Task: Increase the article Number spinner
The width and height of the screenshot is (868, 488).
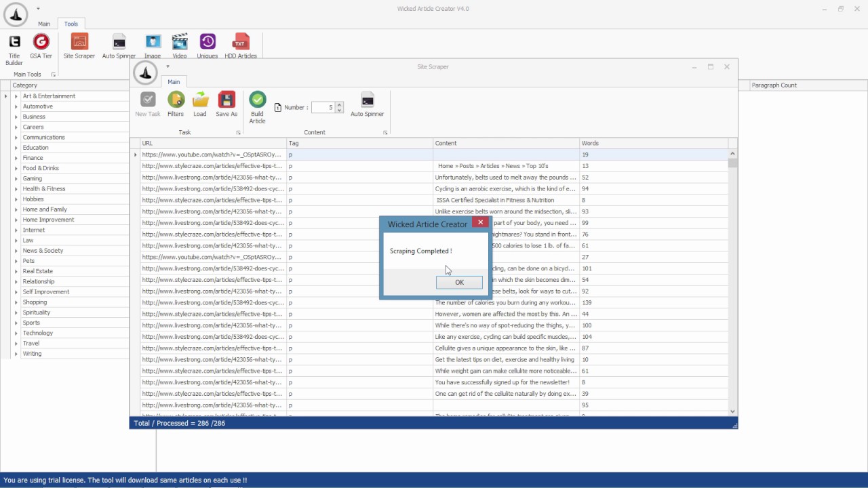Action: 339,104
